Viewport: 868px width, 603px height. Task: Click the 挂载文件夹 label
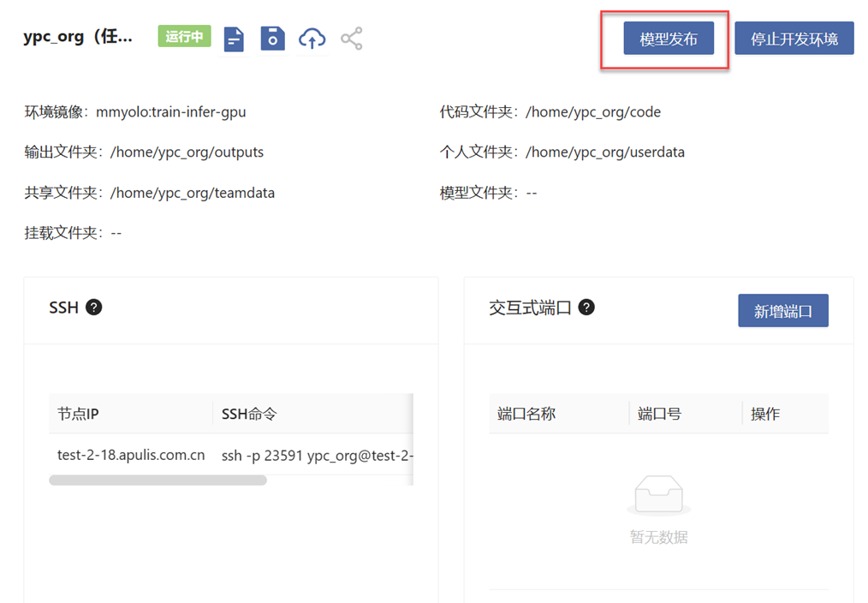[63, 233]
